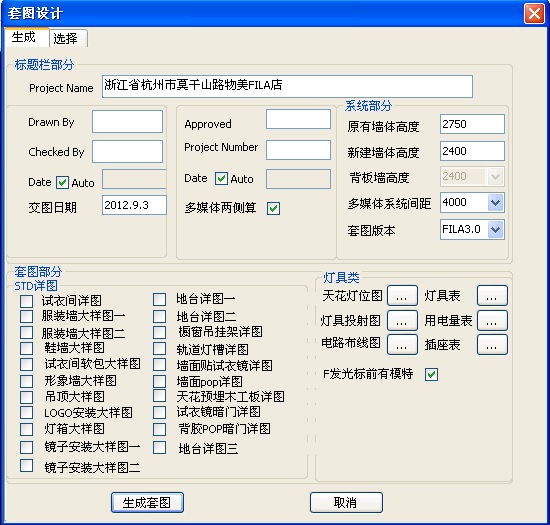
Task: Click the 生成套图 button
Action: click(147, 503)
